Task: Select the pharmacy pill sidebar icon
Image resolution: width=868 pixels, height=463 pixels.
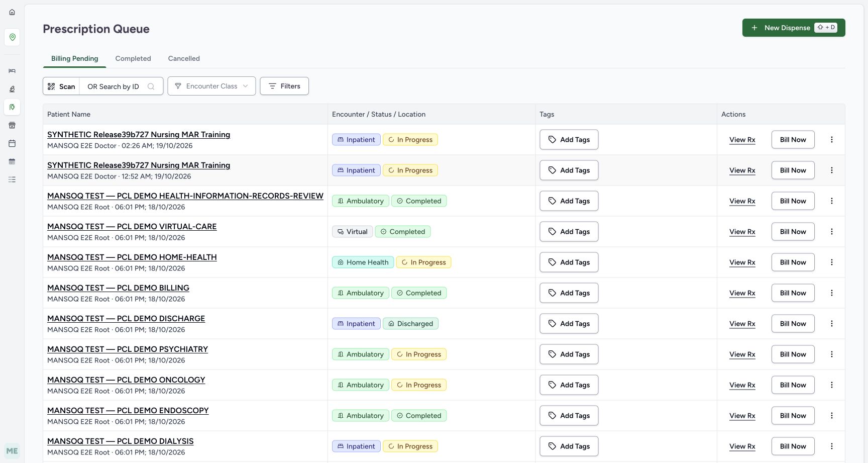Action: [x=12, y=107]
